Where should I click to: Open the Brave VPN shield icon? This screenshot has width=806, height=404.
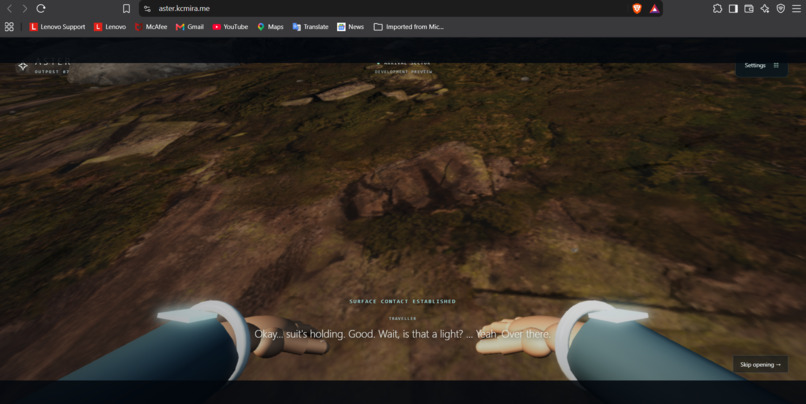(781, 8)
